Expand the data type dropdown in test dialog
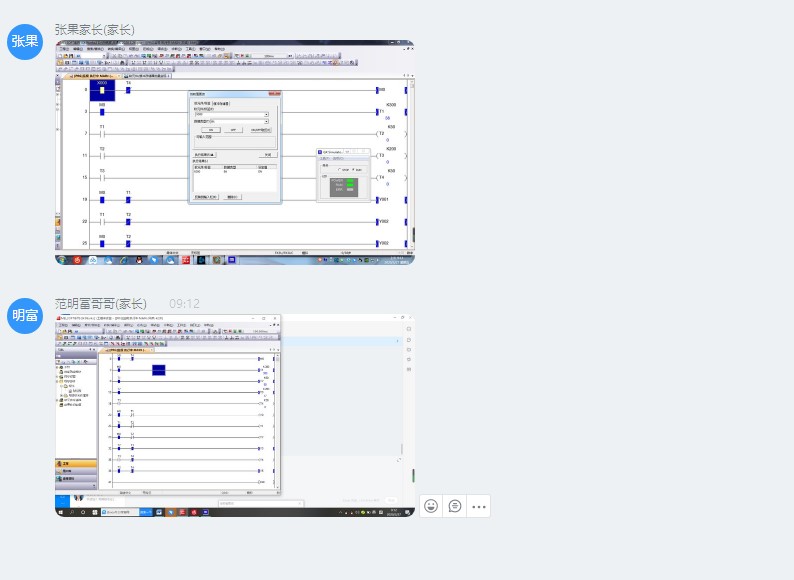 pos(266,122)
